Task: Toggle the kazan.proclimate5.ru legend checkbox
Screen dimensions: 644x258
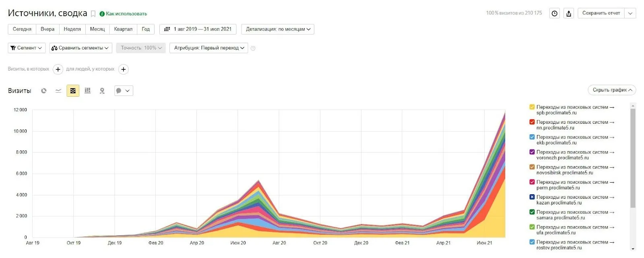Action: [x=532, y=197]
